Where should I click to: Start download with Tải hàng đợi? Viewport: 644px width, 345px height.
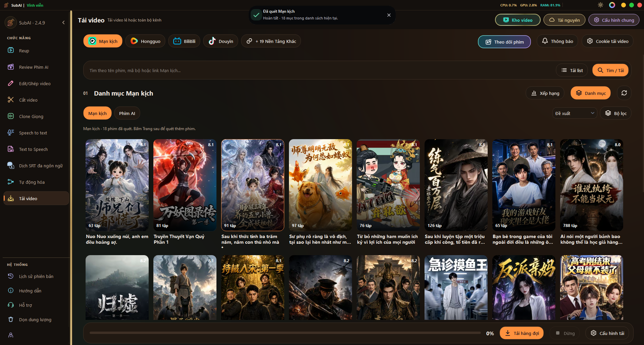(522, 333)
